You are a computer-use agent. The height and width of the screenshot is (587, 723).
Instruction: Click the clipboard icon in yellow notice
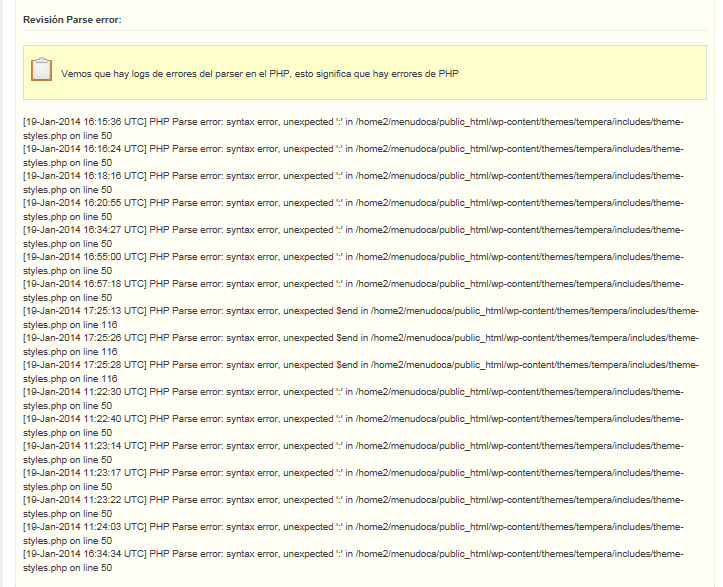(41, 70)
